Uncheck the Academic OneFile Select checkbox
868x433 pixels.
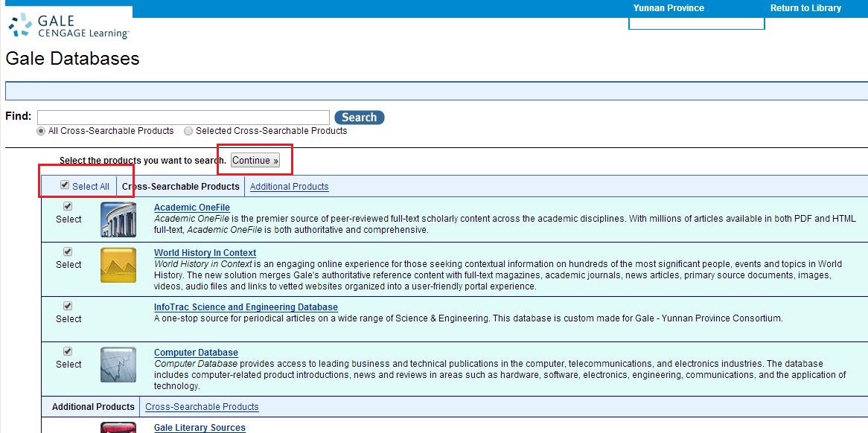coord(68,206)
